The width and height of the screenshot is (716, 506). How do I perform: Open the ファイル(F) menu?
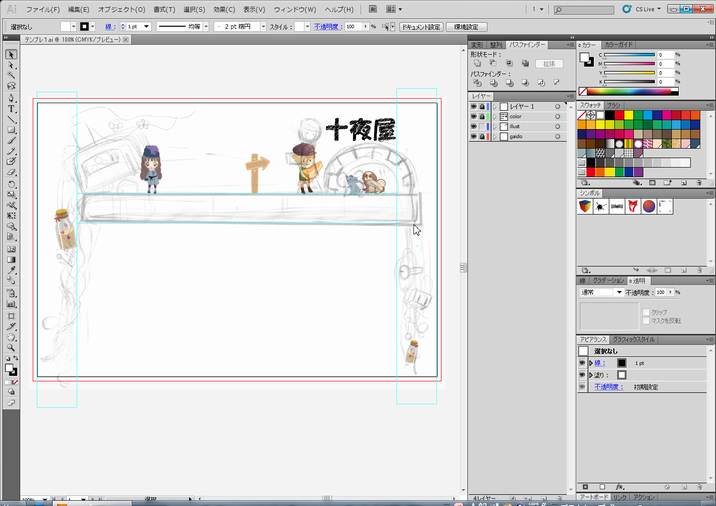tap(42, 9)
